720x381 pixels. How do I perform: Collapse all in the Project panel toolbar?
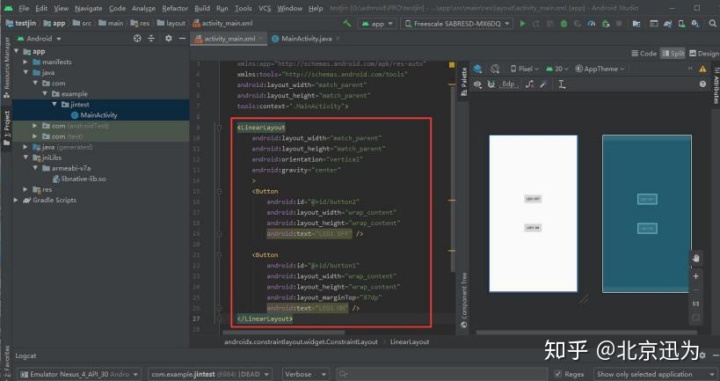[151, 39]
